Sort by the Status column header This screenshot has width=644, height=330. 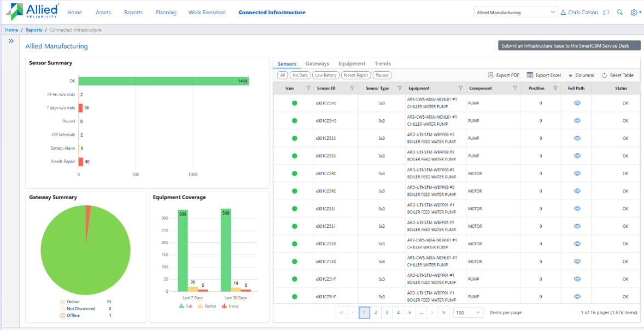click(621, 88)
